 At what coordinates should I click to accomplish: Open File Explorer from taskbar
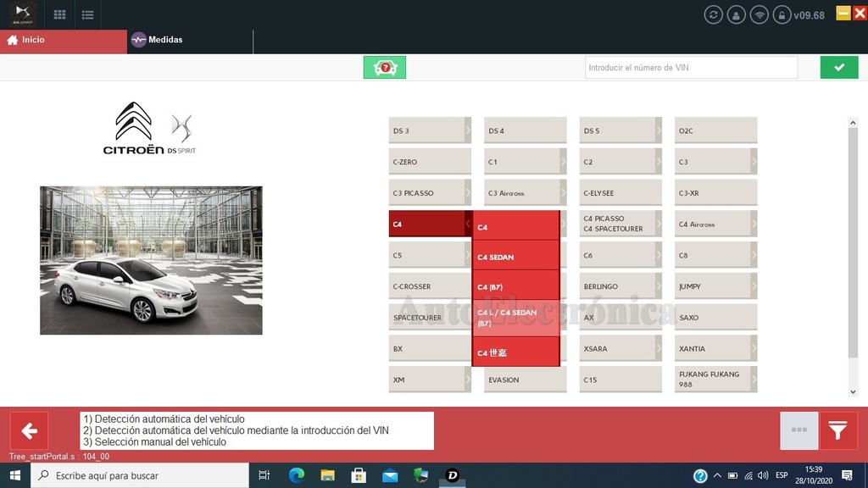tap(328, 475)
